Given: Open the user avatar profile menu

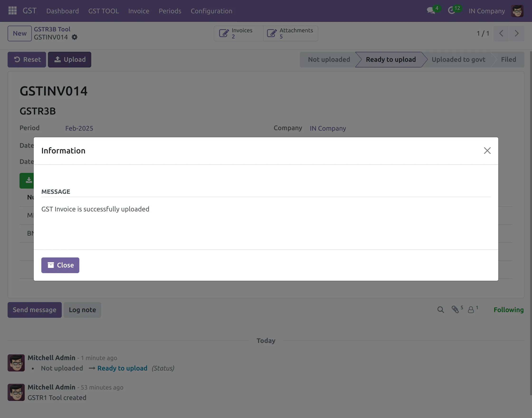Looking at the screenshot, I should [517, 11].
